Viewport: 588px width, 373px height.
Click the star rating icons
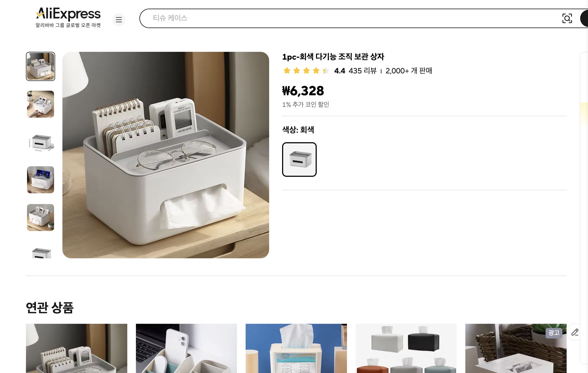[306, 71]
